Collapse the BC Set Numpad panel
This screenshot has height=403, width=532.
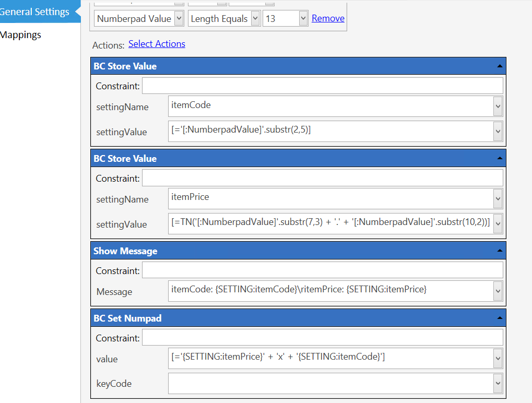(x=500, y=318)
